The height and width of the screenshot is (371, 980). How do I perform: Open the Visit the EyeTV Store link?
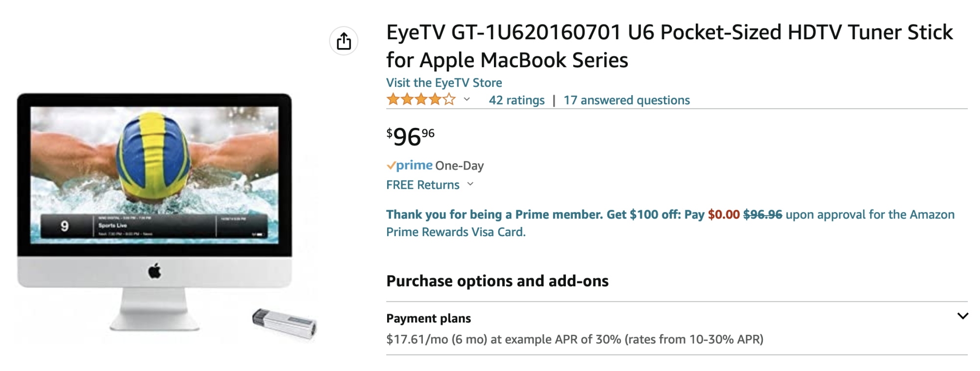point(444,83)
